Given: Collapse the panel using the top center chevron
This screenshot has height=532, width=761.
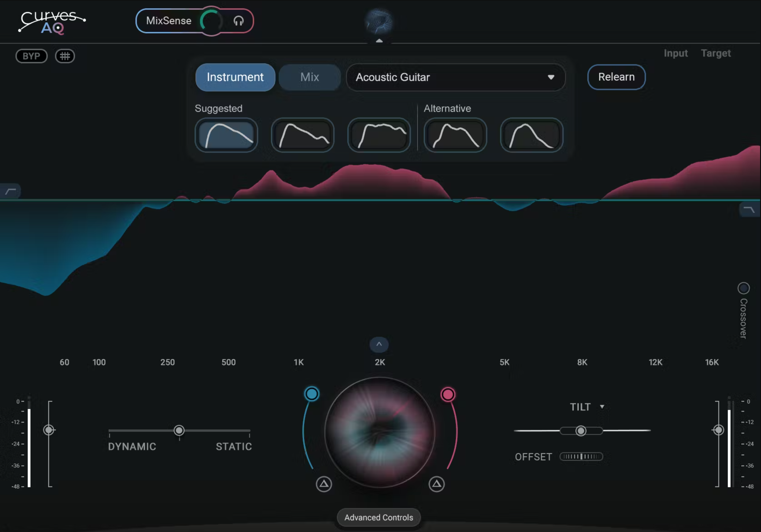Looking at the screenshot, I should 379,40.
